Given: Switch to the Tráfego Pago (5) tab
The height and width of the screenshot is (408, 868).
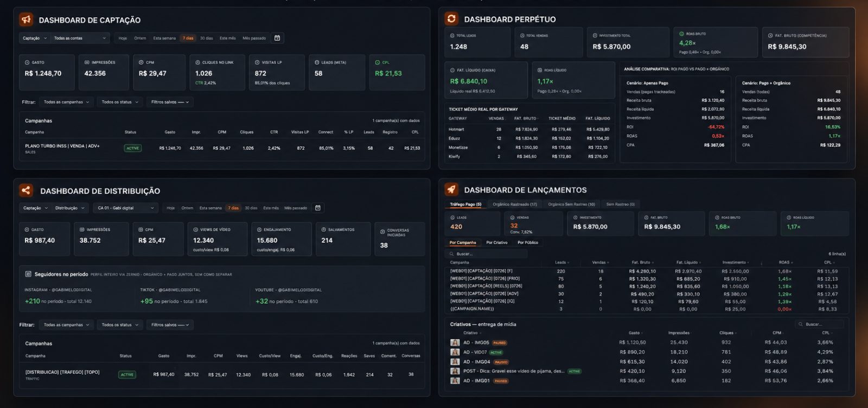Looking at the screenshot, I should (x=465, y=204).
